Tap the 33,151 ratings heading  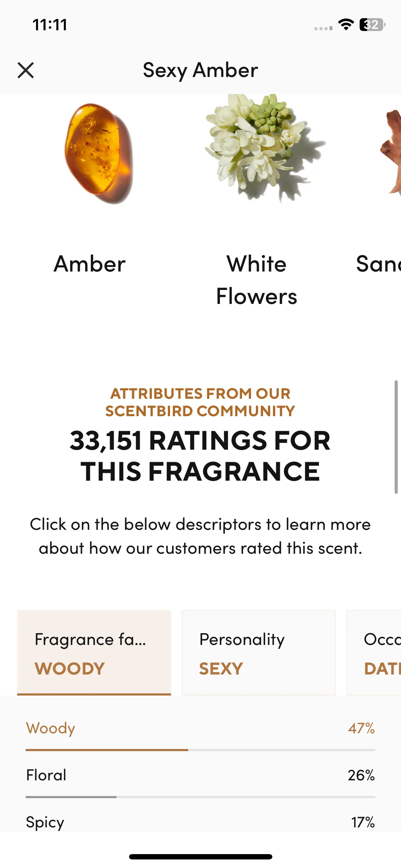(200, 456)
